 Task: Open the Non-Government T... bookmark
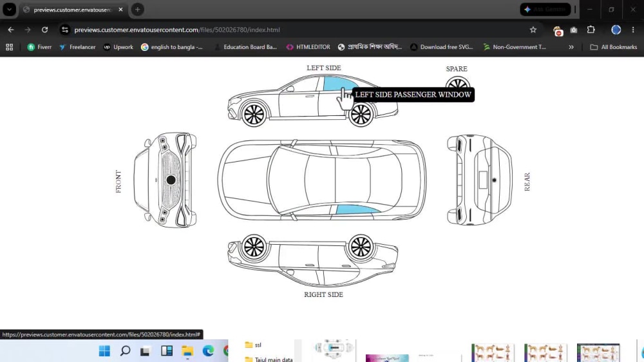514,47
